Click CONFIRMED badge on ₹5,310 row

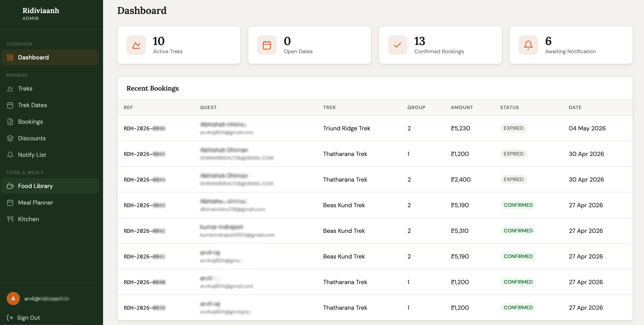(518, 231)
